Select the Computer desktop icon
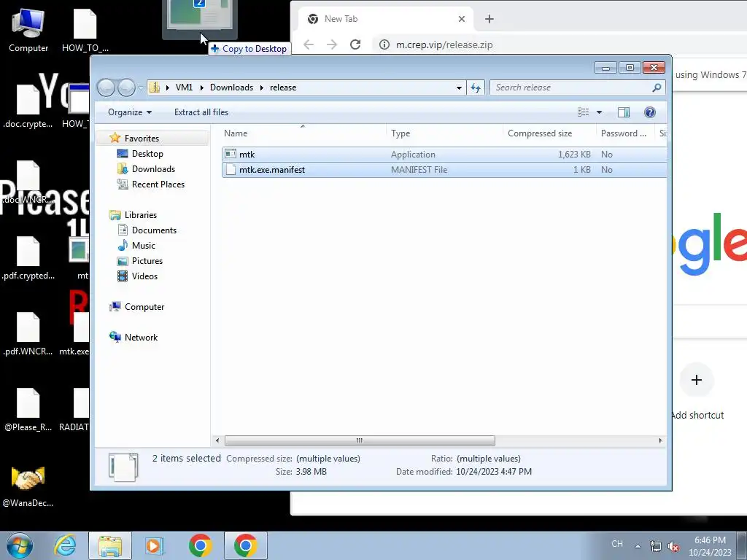747x560 pixels. 28,31
